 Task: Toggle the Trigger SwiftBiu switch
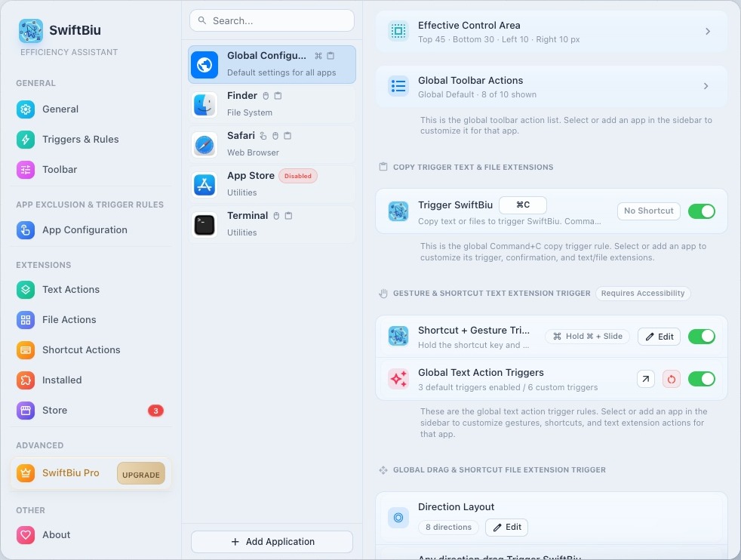pyautogui.click(x=701, y=211)
